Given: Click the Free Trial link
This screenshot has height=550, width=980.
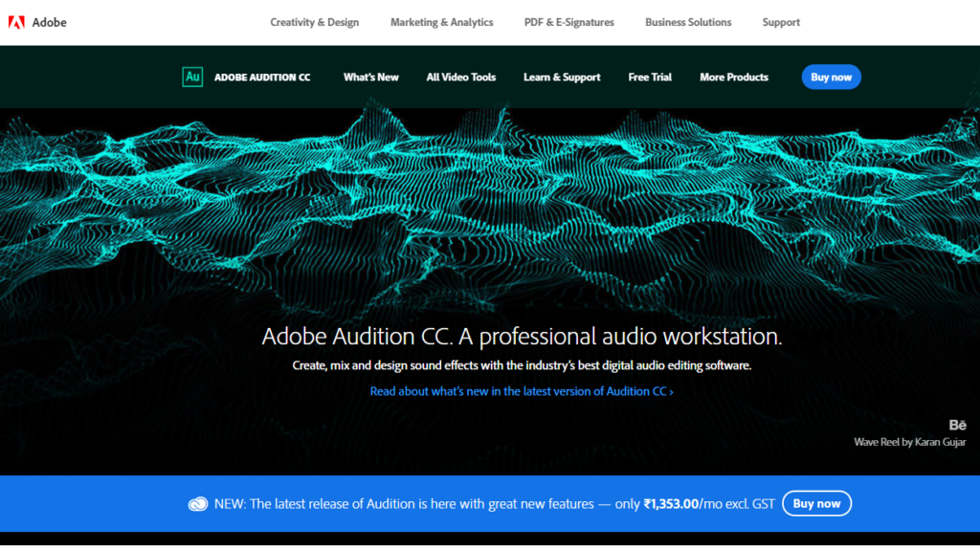Looking at the screenshot, I should pos(650,77).
